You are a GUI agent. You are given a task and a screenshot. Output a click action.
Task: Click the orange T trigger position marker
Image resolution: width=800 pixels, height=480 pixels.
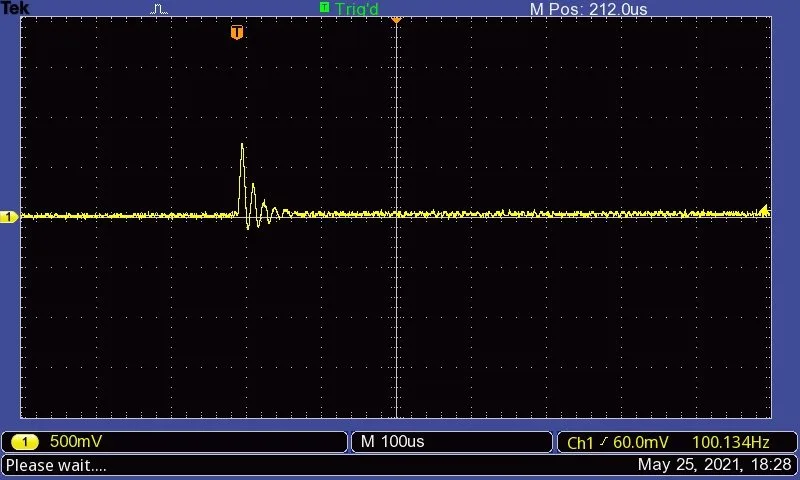pyautogui.click(x=237, y=33)
